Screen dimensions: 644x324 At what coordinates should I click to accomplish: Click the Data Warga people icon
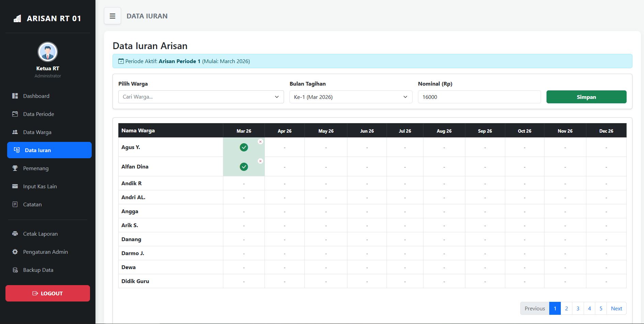tap(15, 132)
